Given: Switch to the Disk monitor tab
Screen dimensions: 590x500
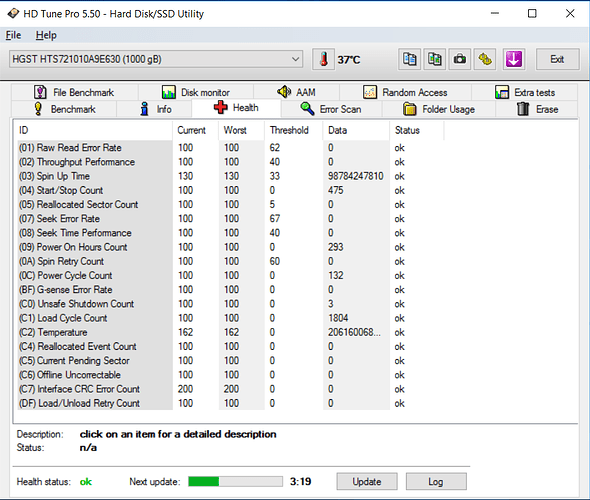Looking at the screenshot, I should [x=196, y=92].
